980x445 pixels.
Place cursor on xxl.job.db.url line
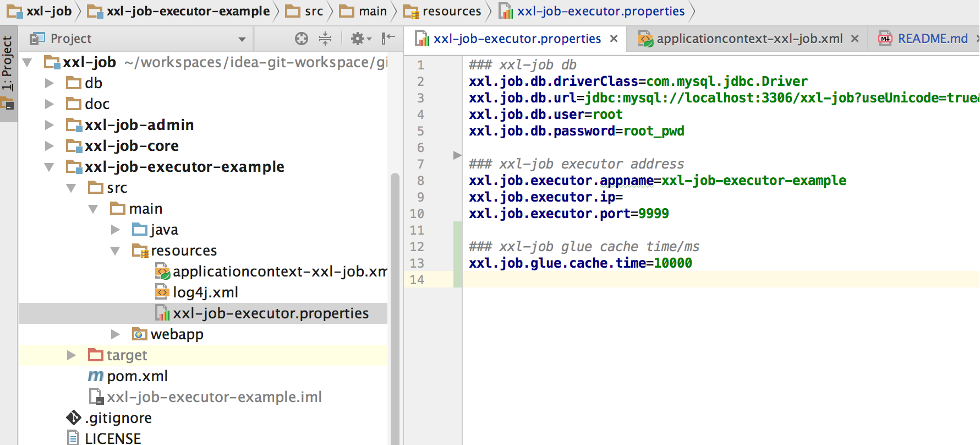[x=724, y=98]
